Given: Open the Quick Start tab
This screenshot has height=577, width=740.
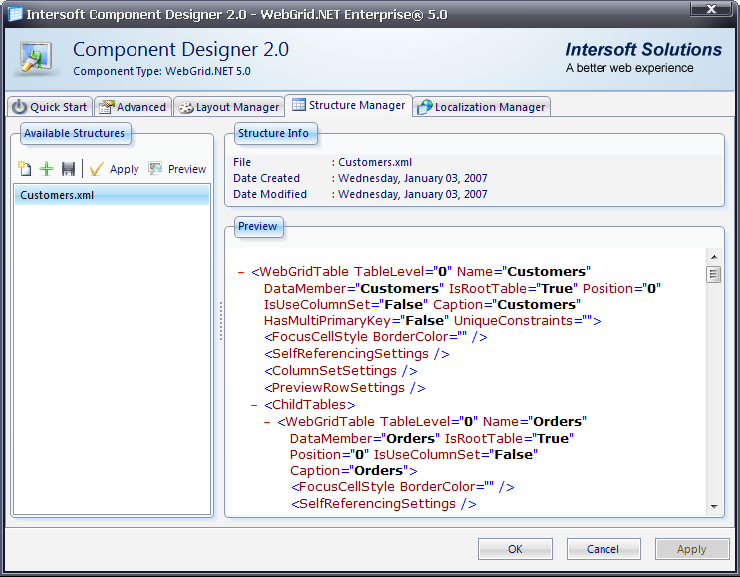Looking at the screenshot, I should [50, 107].
